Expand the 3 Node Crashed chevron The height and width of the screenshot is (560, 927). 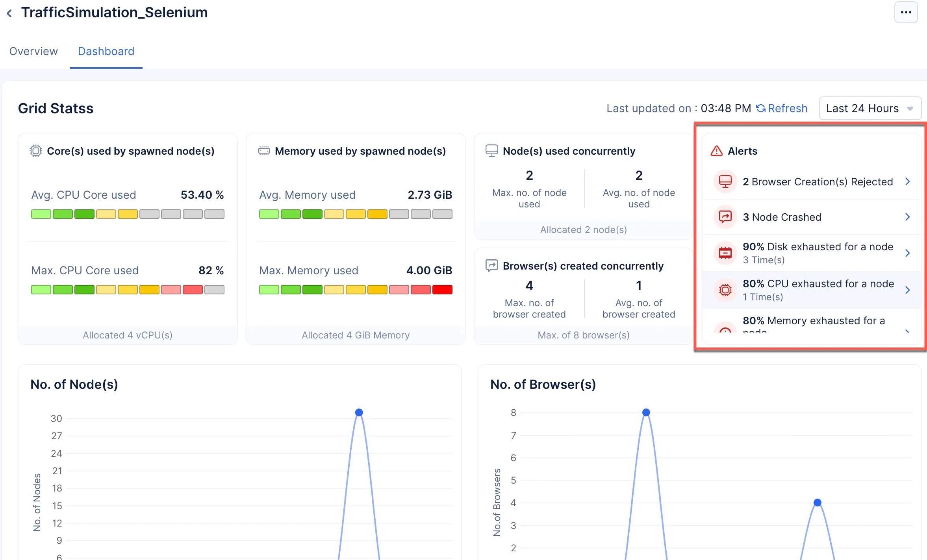pyautogui.click(x=907, y=217)
